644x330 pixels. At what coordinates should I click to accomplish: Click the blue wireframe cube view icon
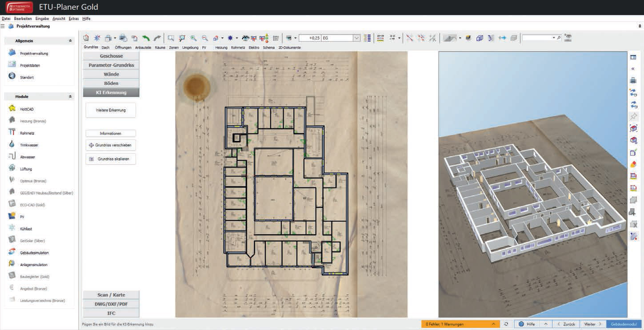pos(480,38)
